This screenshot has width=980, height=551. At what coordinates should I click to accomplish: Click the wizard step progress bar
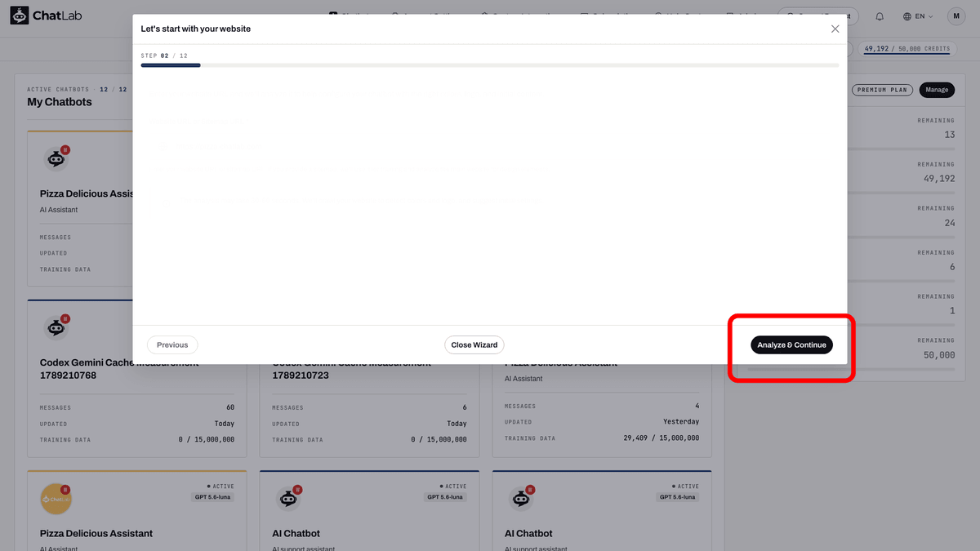tap(489, 65)
